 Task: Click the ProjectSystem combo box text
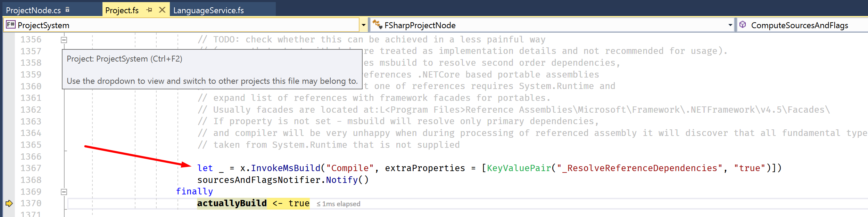(x=43, y=25)
